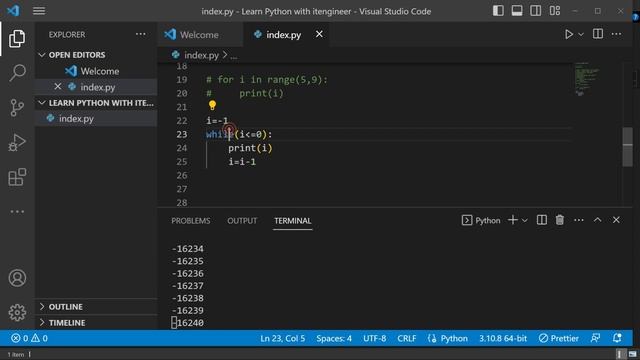Image resolution: width=640 pixels, height=360 pixels.
Task: Click the Prettier status item
Action: (x=558, y=338)
